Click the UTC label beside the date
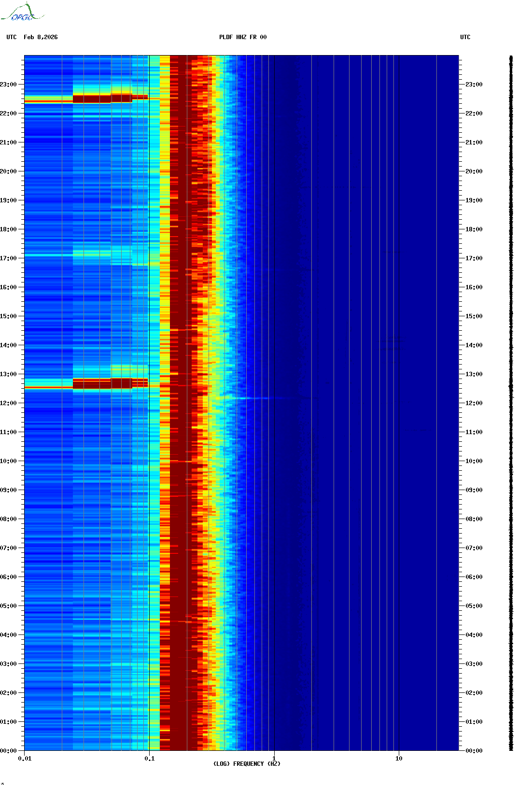The height and width of the screenshot is (789, 532). 12,37
